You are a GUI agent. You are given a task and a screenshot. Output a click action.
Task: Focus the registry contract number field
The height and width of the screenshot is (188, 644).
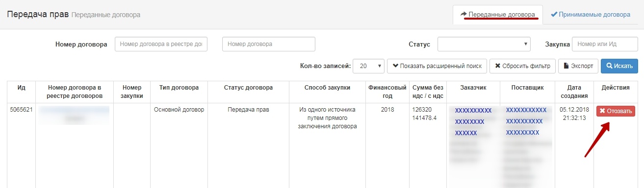pyautogui.click(x=161, y=44)
